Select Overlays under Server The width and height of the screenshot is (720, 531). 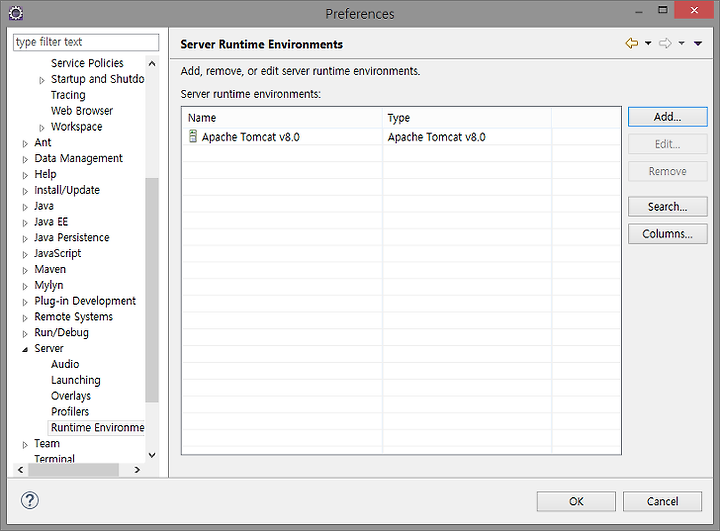(71, 395)
